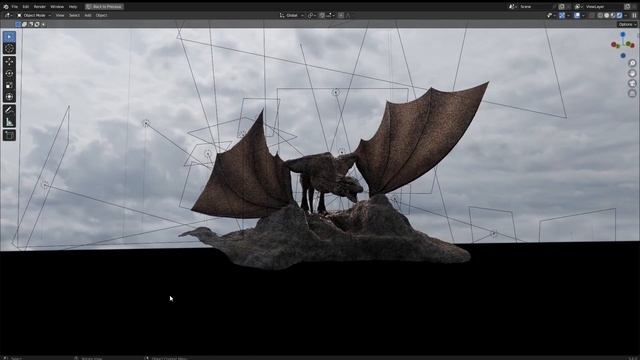Open the ViewLayer selector field
The width and height of the screenshot is (640, 360).
click(x=603, y=7)
